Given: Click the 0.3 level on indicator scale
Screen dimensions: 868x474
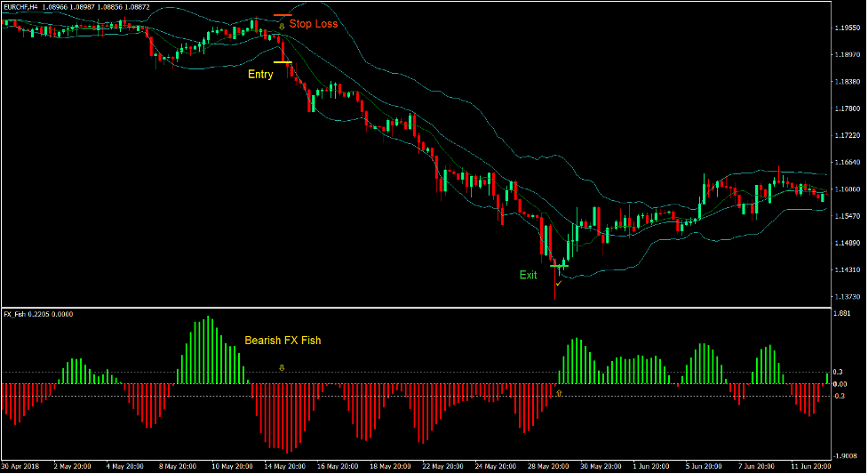Looking at the screenshot, I should click(x=840, y=373).
